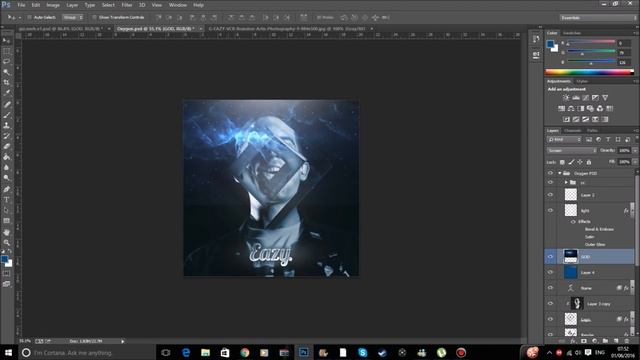Select the Move tool in the toolbox
The image size is (640, 360).
6,40
